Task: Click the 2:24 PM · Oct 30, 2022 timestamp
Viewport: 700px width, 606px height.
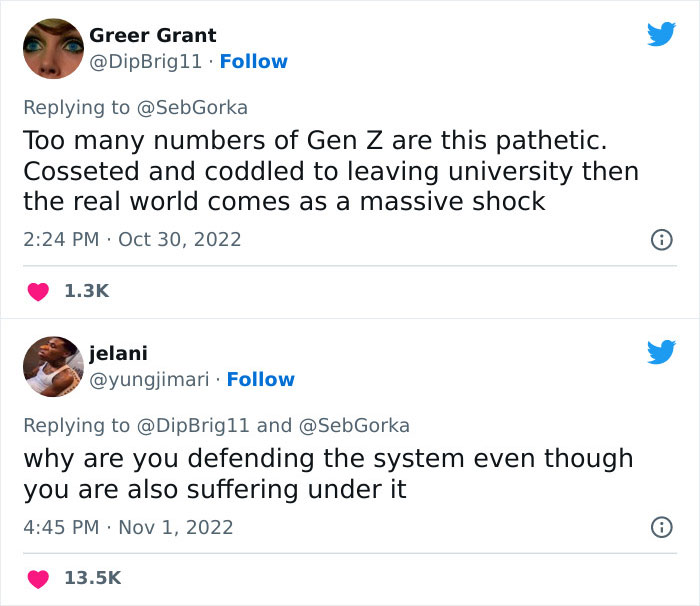Action: 132,240
